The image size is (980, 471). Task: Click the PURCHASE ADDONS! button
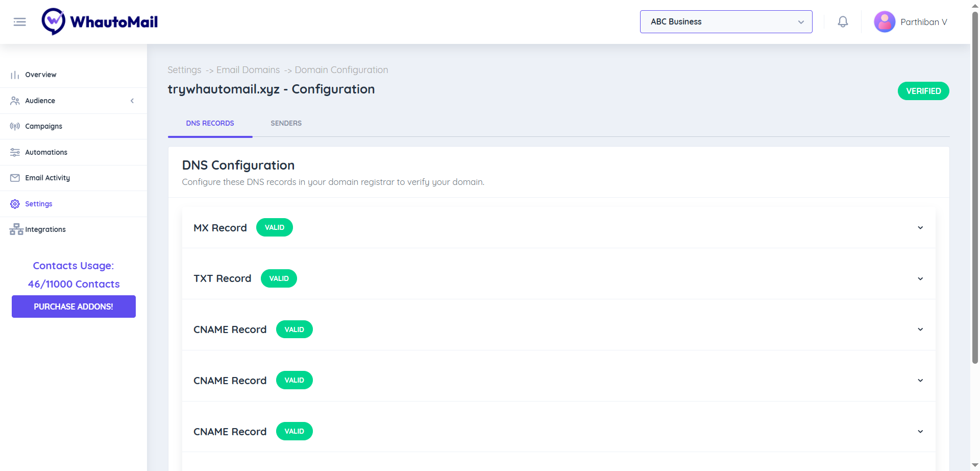[73, 307]
